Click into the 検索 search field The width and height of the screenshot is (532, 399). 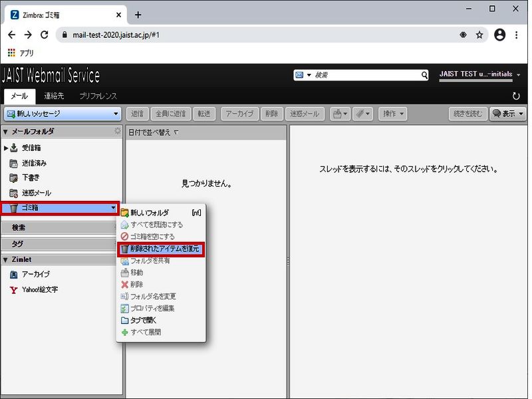[x=366, y=76]
